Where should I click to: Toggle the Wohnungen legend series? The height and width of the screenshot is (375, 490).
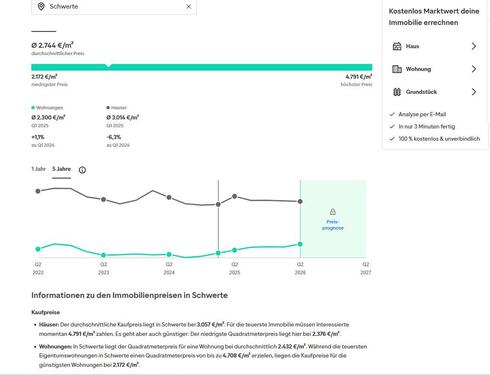[x=47, y=108]
